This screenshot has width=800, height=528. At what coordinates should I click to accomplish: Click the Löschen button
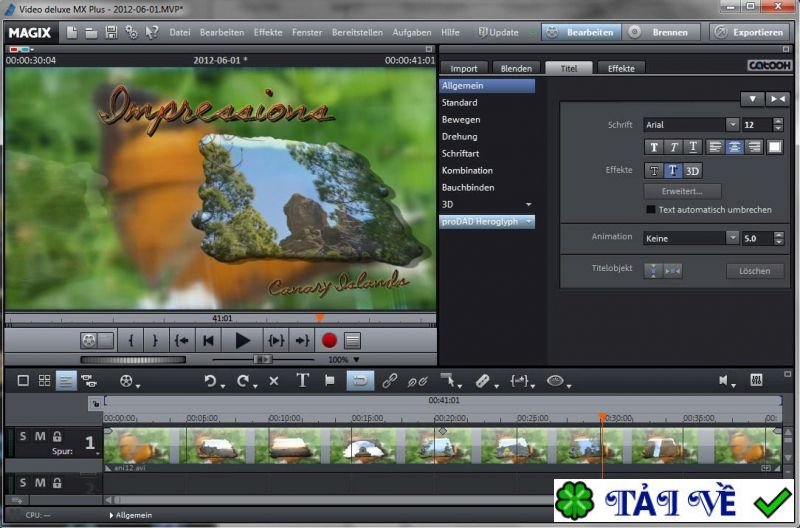(754, 270)
